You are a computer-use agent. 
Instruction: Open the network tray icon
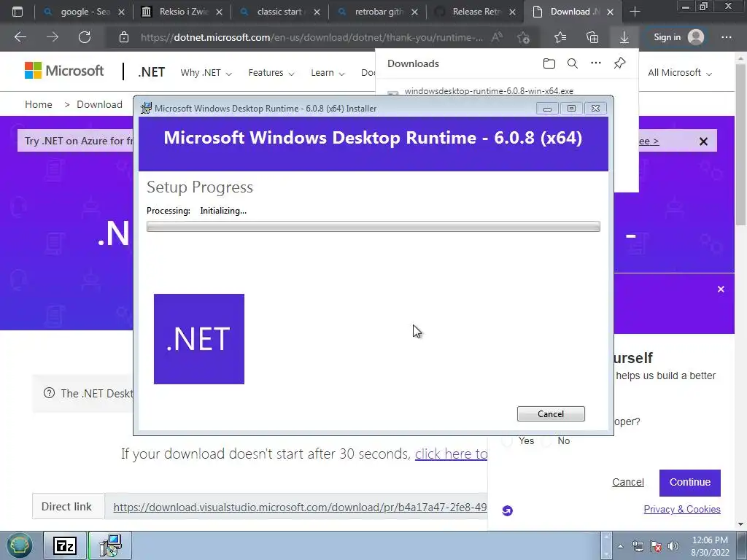tap(638, 546)
